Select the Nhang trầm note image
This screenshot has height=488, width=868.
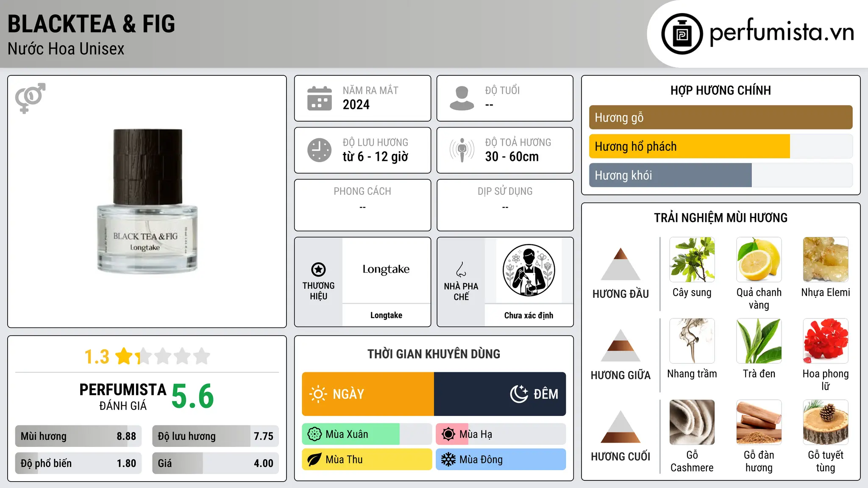pos(692,341)
